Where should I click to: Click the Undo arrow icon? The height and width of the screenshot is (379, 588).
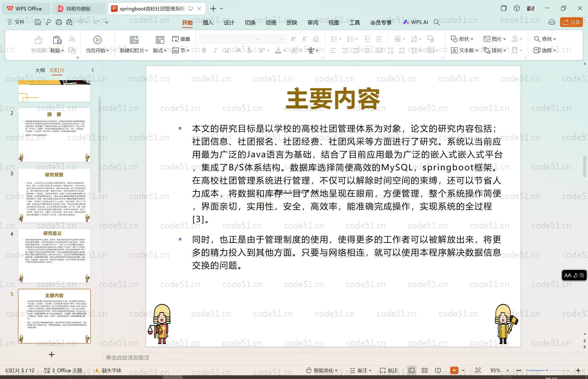click(80, 22)
